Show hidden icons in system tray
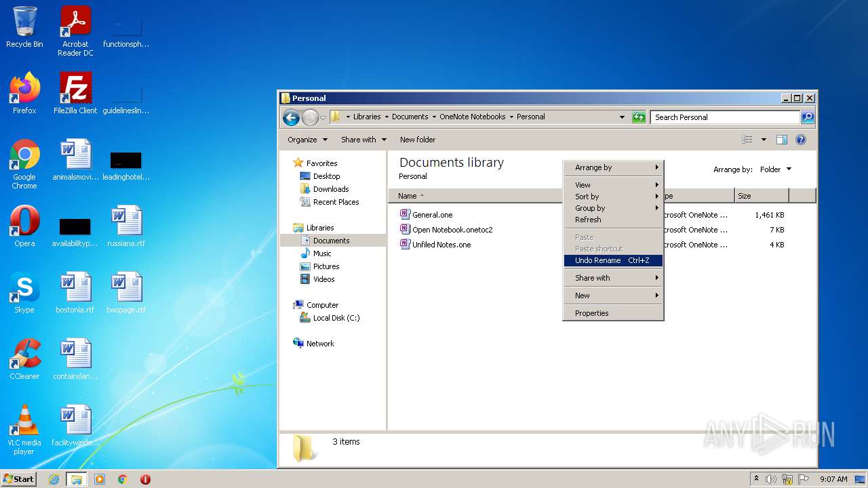The image size is (868, 488). pos(756,479)
